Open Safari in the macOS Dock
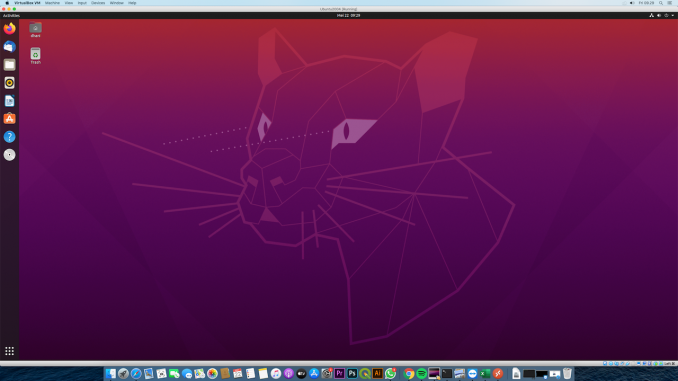678x381 pixels. tap(136, 374)
